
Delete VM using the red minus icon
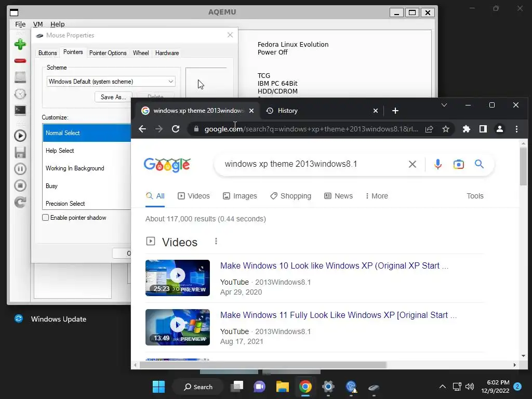[x=20, y=61]
